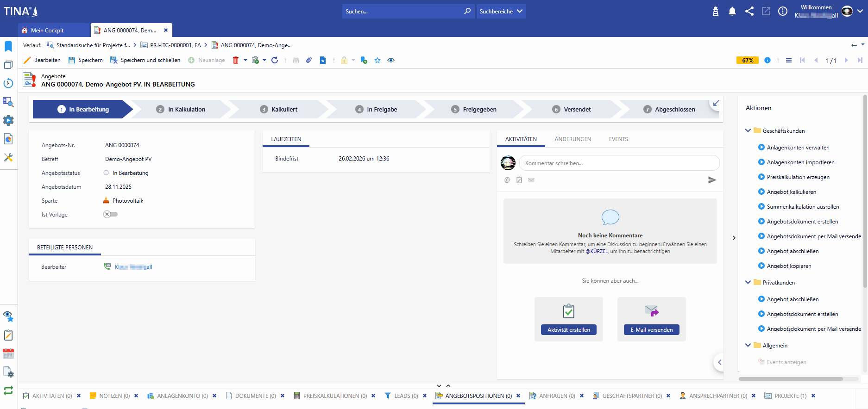Open the PROJEKTE (1) bottom tab
868x409 pixels.
[x=790, y=396]
